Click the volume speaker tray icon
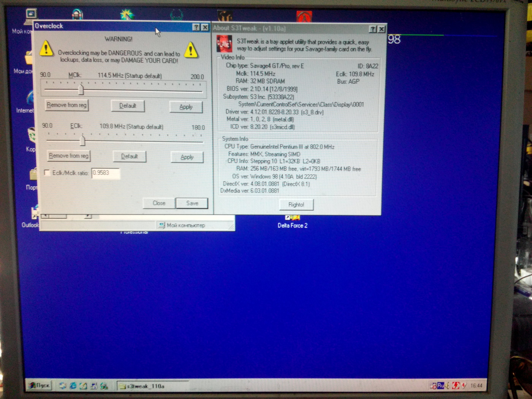Screen dimensions: 532x399 pos(447,386)
